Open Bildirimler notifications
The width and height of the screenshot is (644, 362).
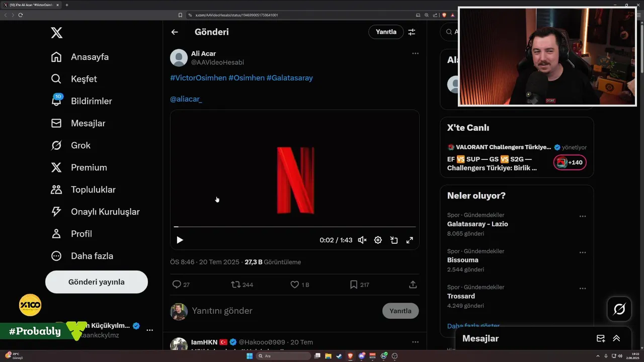pos(82,101)
